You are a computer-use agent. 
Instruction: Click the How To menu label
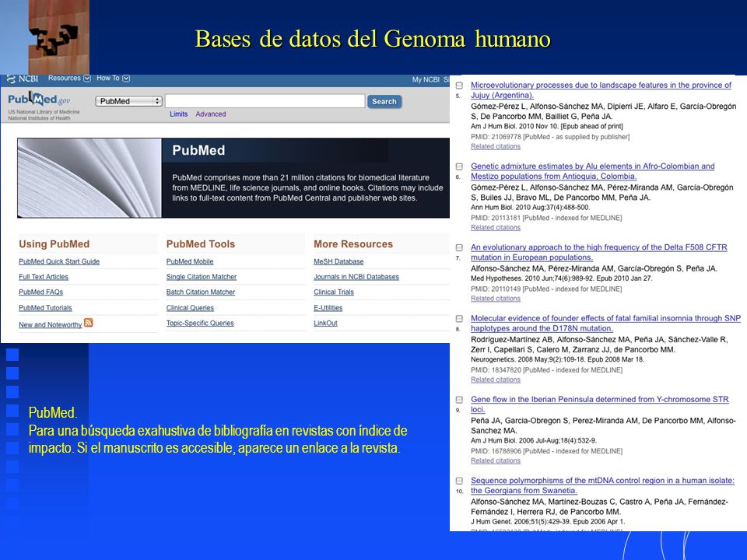tap(108, 78)
